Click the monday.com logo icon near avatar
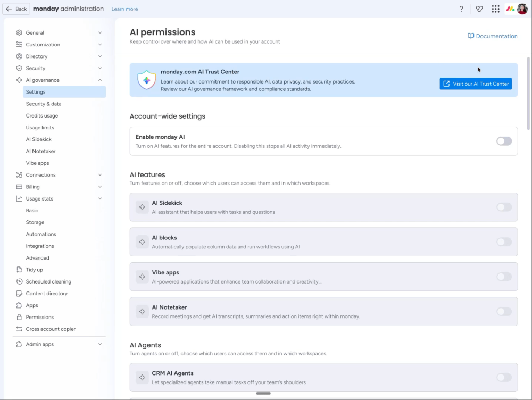This screenshot has height=400, width=532. pyautogui.click(x=510, y=9)
